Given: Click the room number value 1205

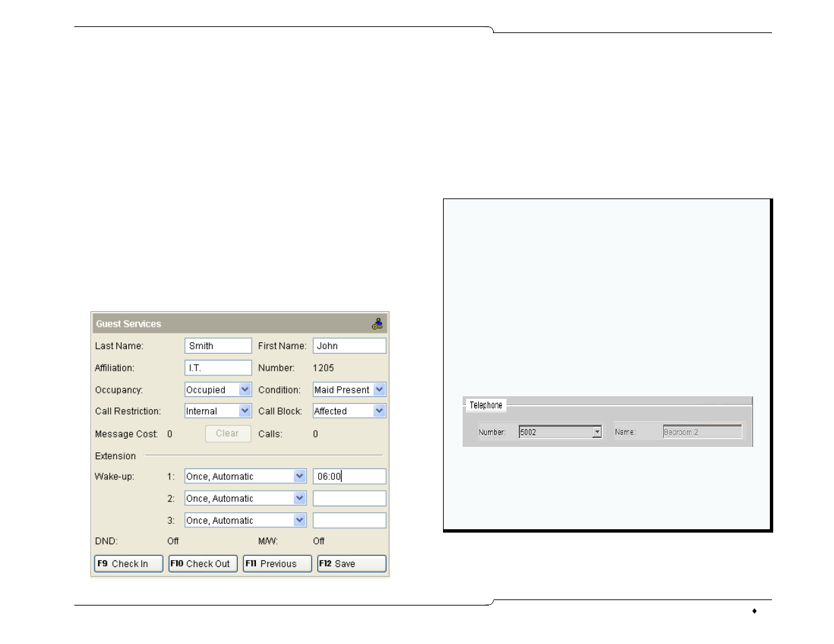Looking at the screenshot, I should point(323,368).
